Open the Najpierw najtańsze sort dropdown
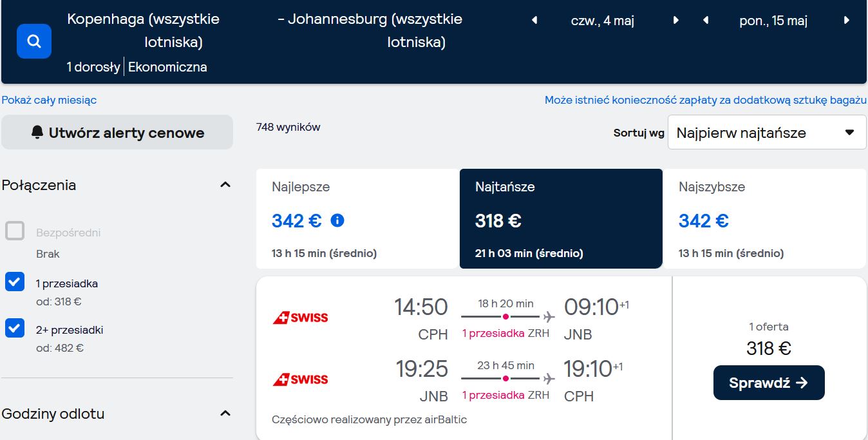Viewport: 868px width, 440px height. coord(767,132)
